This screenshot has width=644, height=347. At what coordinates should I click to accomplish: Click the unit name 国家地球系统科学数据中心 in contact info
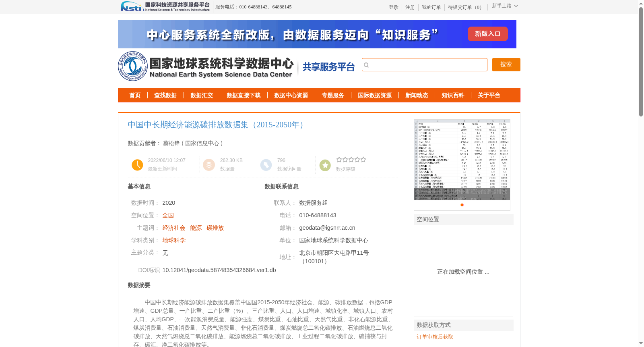click(334, 240)
